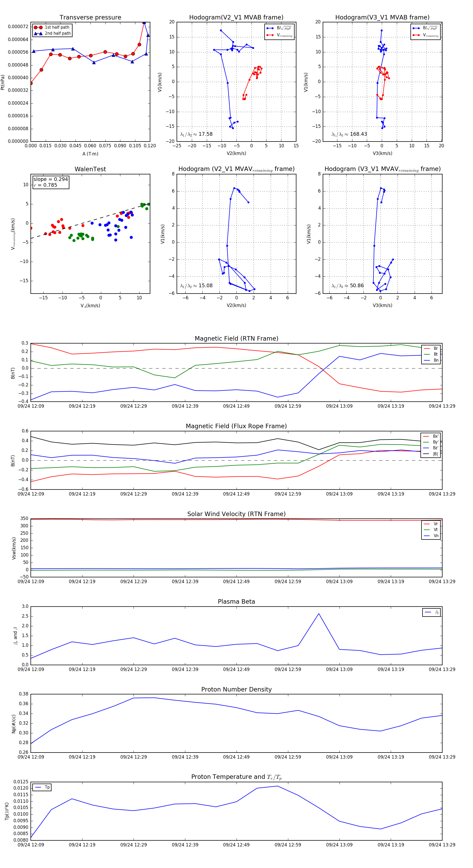Click the plasma beta peak near 13:05
This screenshot has width=473, height=868.
(x=318, y=614)
